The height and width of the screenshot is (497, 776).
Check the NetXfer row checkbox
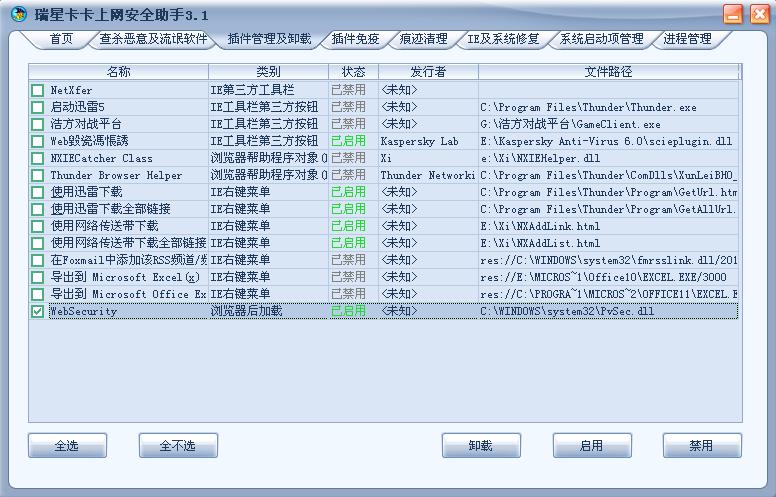click(37, 91)
